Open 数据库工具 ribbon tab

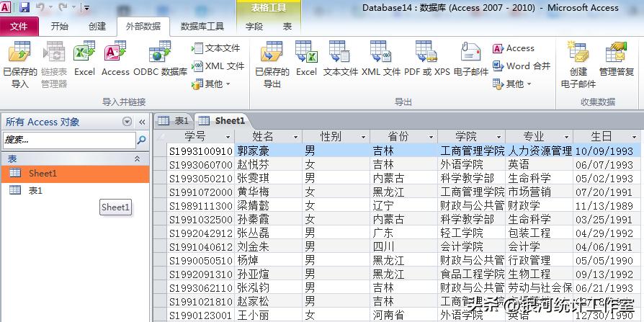(x=202, y=27)
